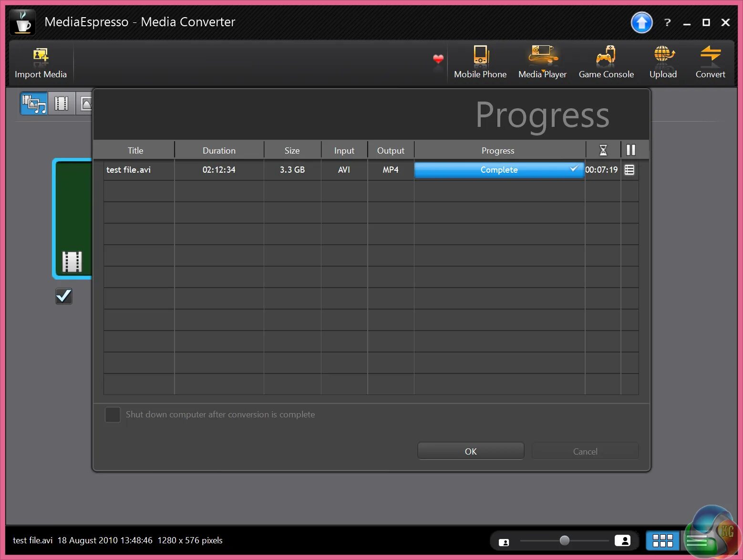Open the upgrade arrow icon in titlebar
Viewport: 743px width, 560px height.
[641, 22]
